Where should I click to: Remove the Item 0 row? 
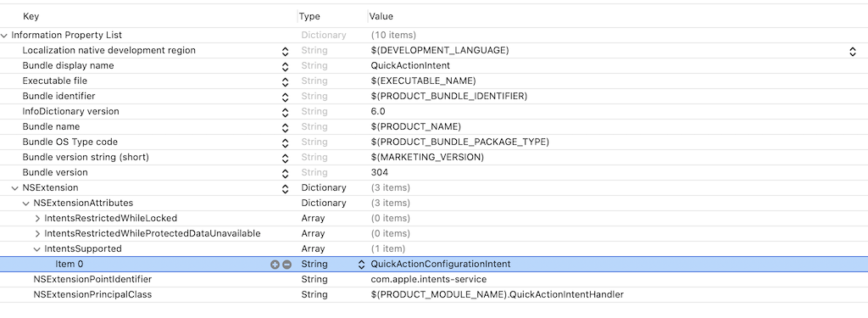[x=287, y=265]
